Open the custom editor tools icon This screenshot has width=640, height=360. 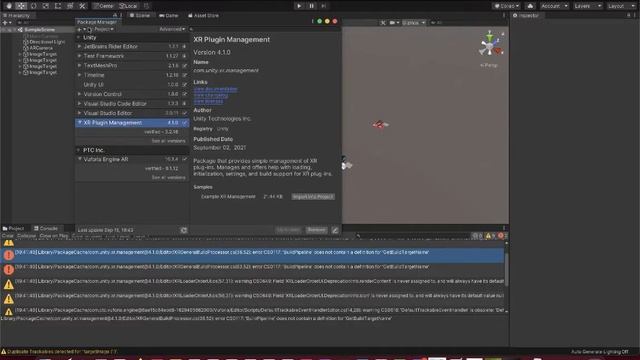coord(82,6)
